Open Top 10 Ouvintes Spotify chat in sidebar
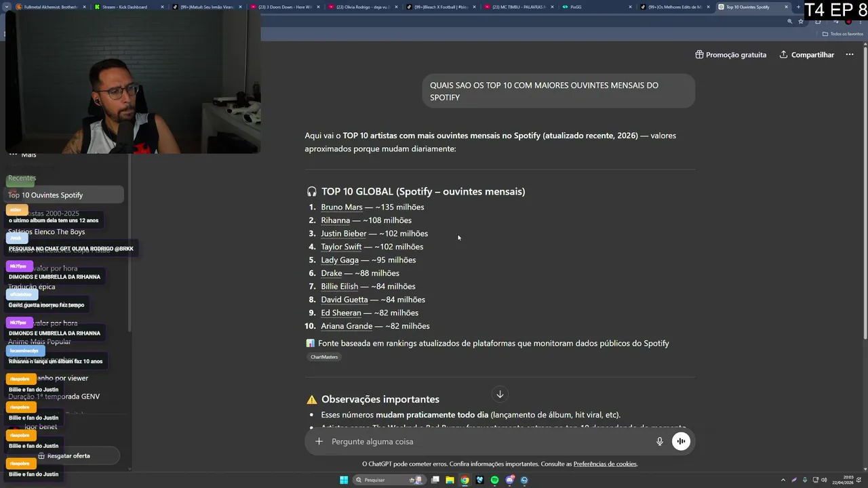The width and height of the screenshot is (868, 488). pyautogui.click(x=64, y=195)
